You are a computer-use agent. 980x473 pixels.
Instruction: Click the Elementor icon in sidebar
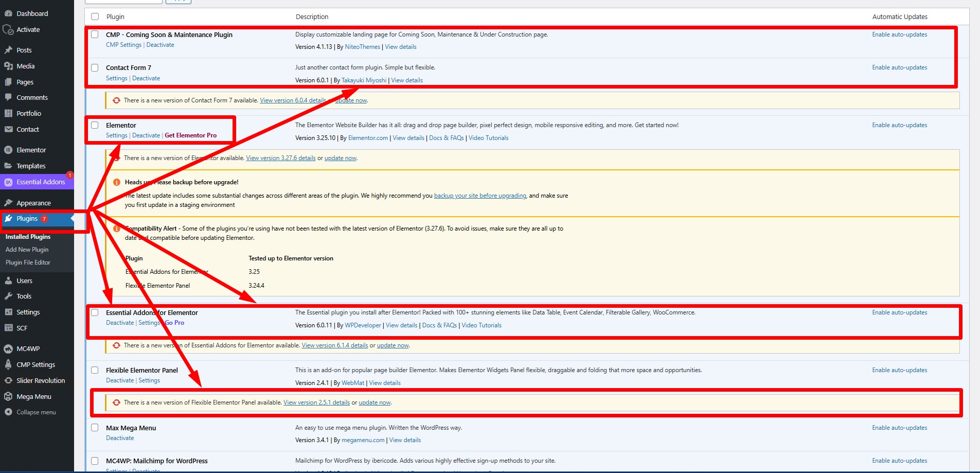pyautogui.click(x=8, y=150)
